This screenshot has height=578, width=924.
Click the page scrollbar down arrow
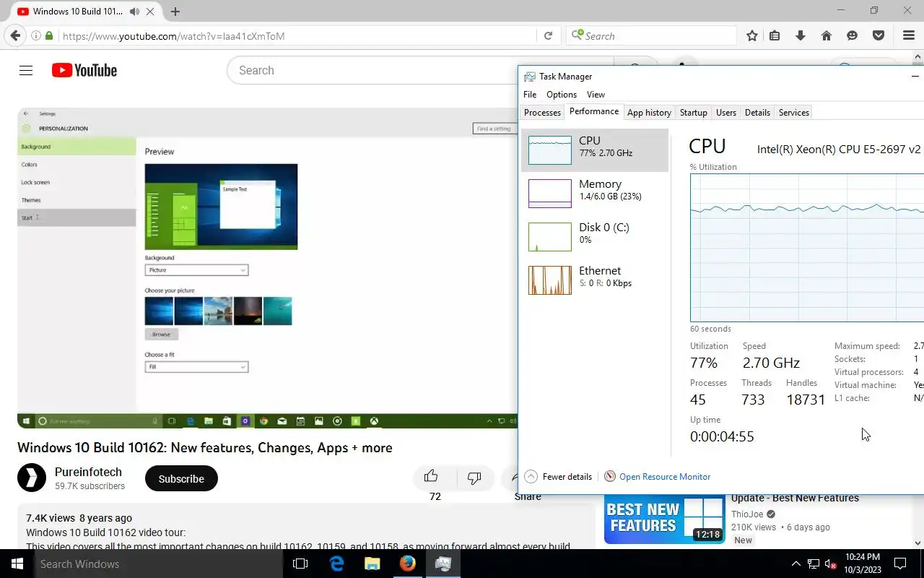tap(918, 543)
